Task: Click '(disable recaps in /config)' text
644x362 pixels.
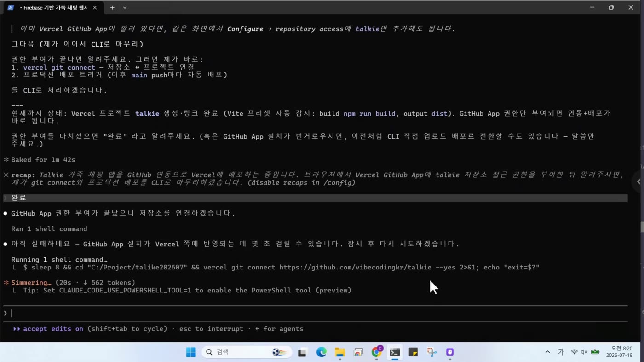Action: click(x=301, y=182)
